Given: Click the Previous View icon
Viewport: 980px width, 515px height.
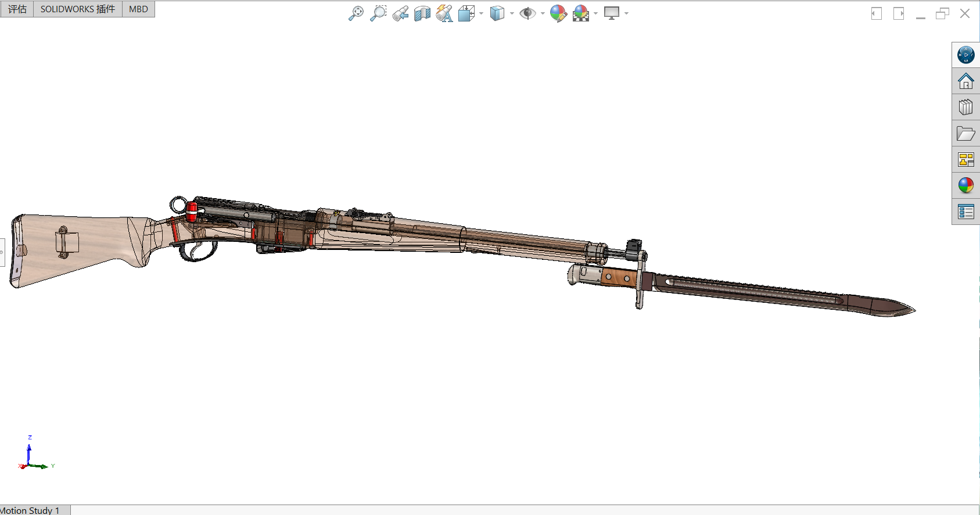Looking at the screenshot, I should 400,13.
